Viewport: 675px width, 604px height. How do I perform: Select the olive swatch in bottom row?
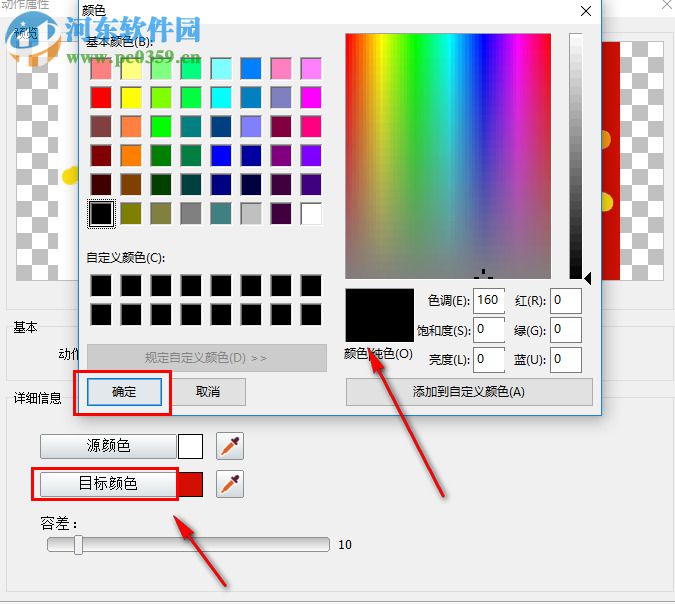131,214
